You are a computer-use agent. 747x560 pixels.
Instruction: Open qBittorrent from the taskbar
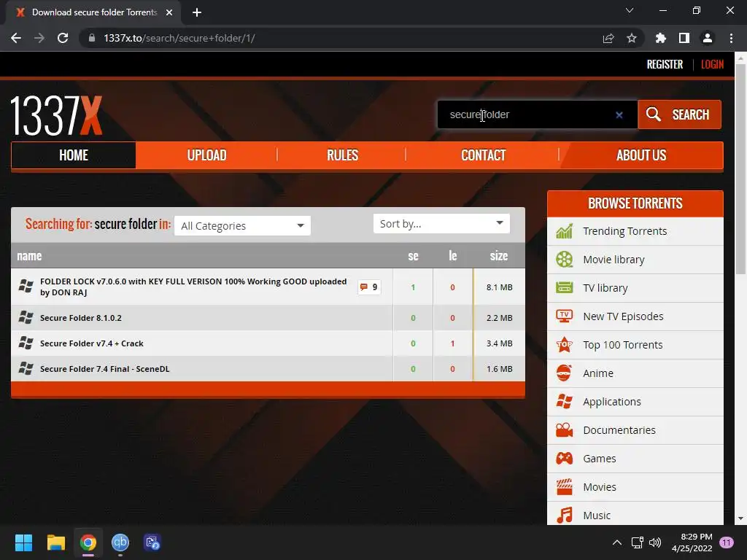click(120, 542)
